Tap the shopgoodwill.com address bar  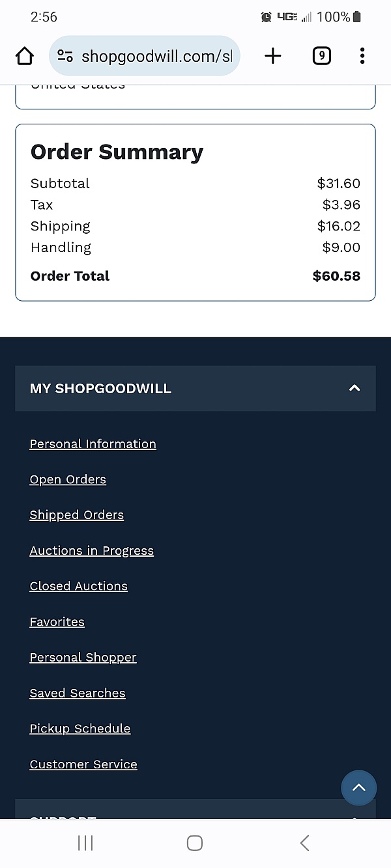point(156,56)
